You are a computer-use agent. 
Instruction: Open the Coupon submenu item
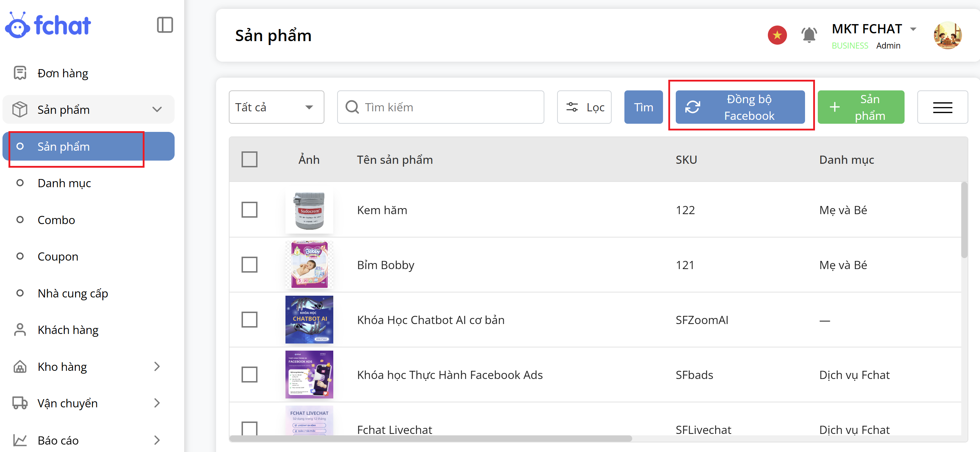(58, 257)
